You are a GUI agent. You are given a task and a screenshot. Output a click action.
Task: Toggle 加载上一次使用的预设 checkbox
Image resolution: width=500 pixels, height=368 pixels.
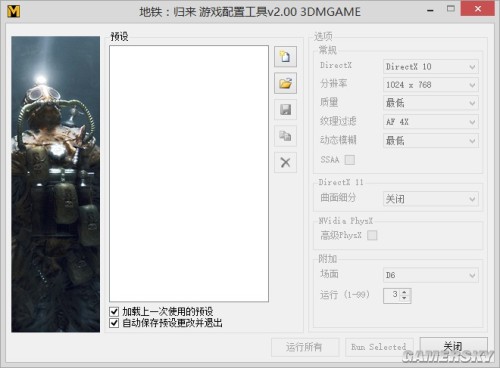pyautogui.click(x=114, y=312)
